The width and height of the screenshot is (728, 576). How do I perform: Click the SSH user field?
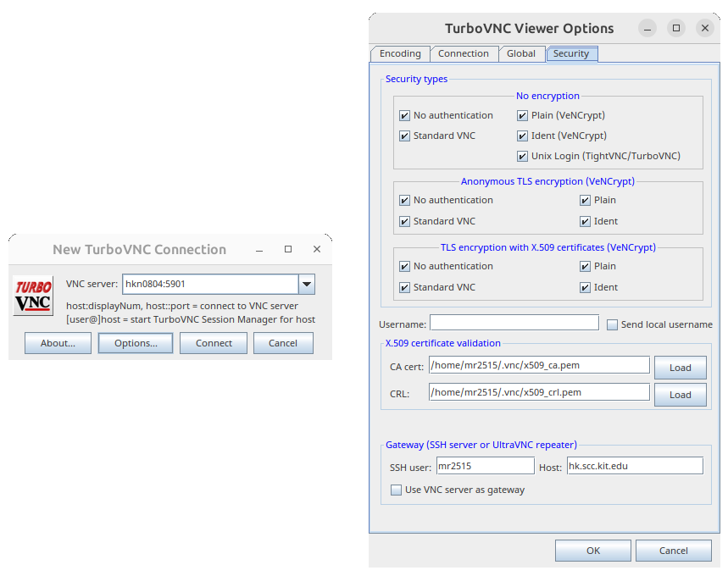[485, 466]
